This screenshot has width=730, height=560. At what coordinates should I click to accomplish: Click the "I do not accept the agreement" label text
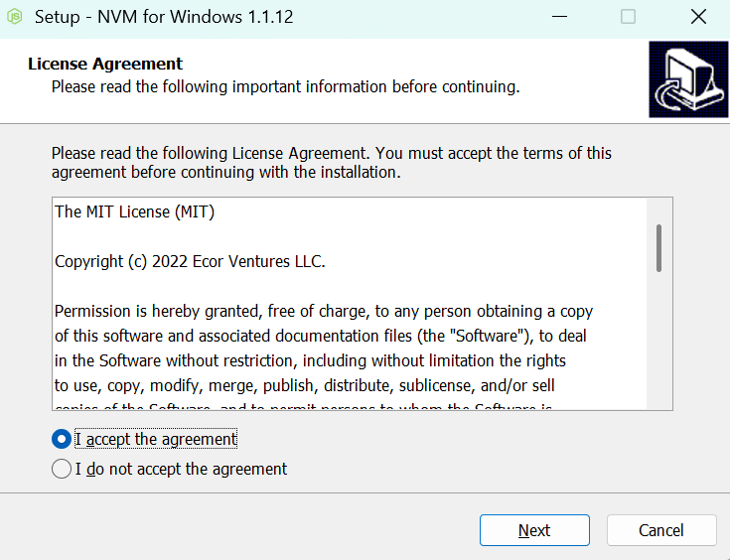181,469
